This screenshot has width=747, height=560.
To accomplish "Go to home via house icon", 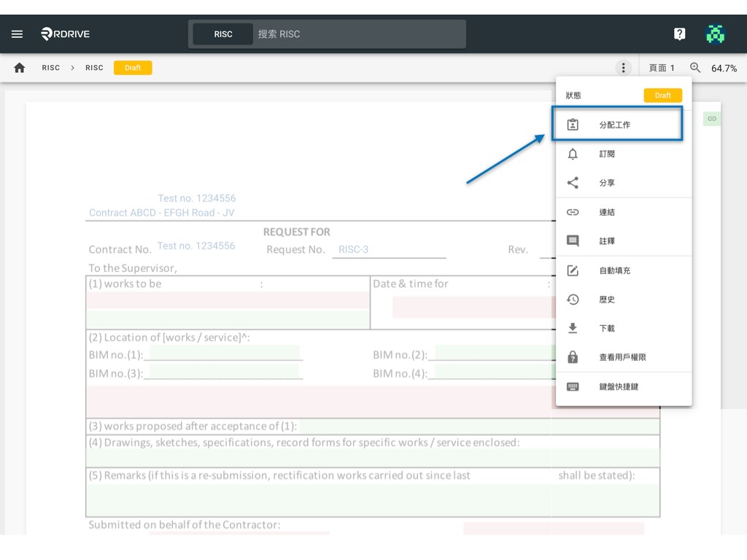I will tap(20, 68).
